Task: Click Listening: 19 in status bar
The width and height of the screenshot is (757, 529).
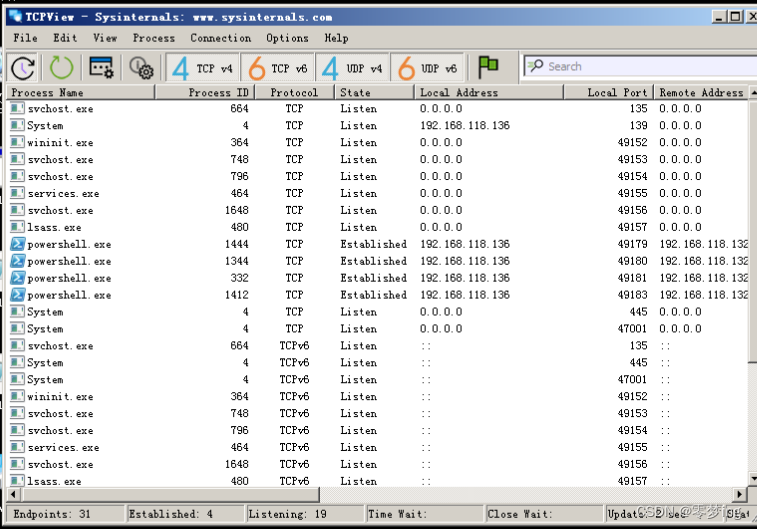Action: [287, 514]
